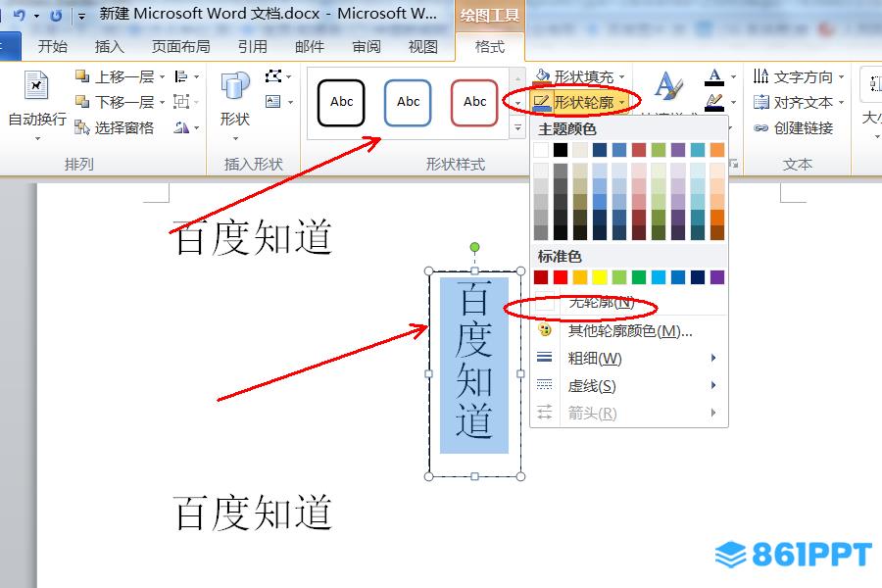882x588 pixels.
Task: Click the 上移一层 bring forward button
Action: point(115,76)
